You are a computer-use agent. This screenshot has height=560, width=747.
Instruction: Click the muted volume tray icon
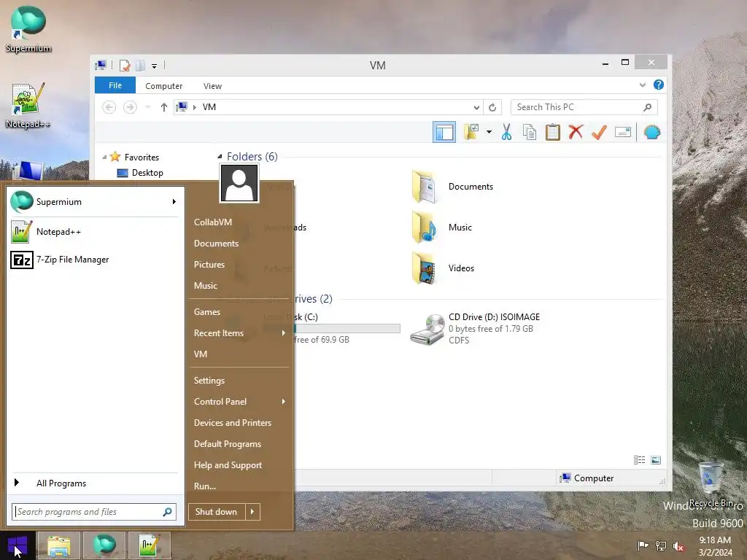678,546
